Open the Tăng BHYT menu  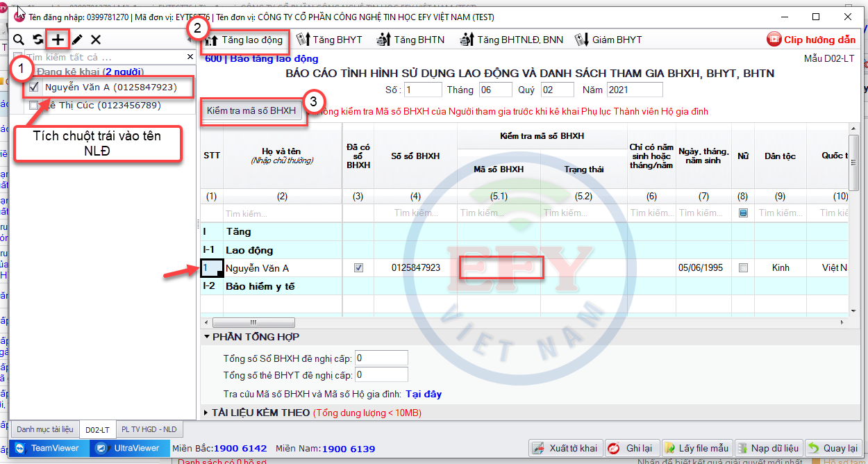click(329, 40)
